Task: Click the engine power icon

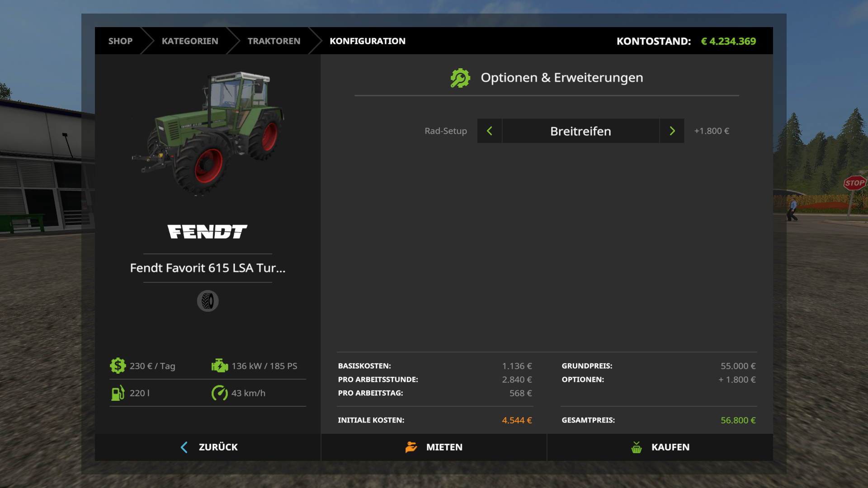Action: (x=220, y=366)
